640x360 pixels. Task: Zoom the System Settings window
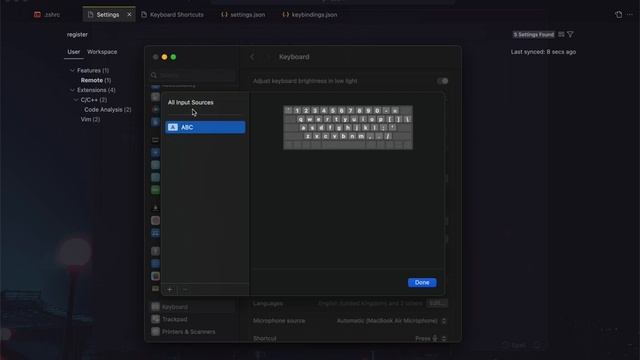tap(173, 57)
